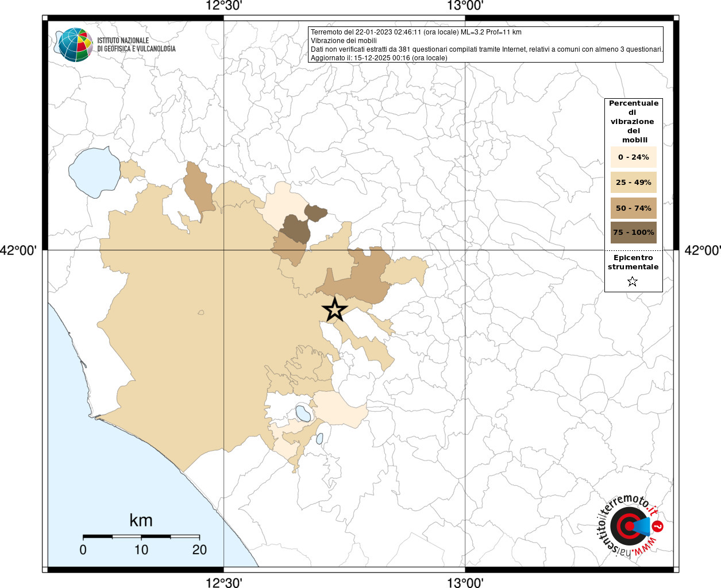
Task: Click the scale bar value 0
Action: click(83, 550)
